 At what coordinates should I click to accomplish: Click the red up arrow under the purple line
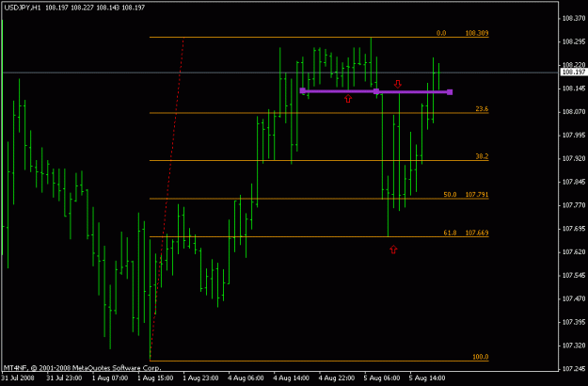[x=348, y=98]
